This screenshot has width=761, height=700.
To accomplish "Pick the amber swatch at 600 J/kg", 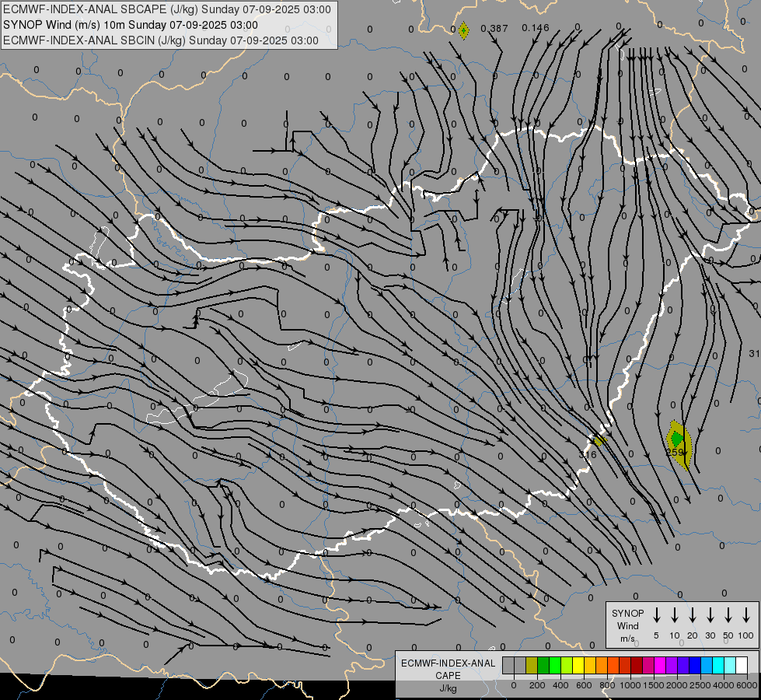I will pyautogui.click(x=590, y=665).
